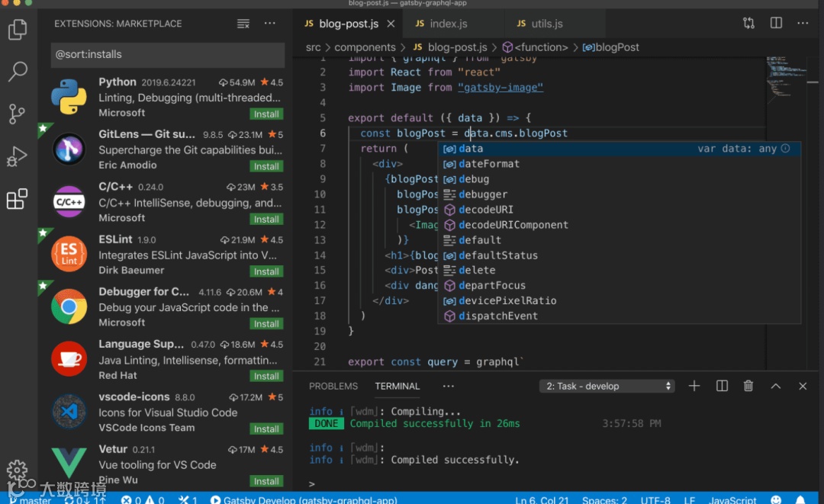Choose dispatchEvent suggestion
This screenshot has height=504, width=824.
click(619, 316)
